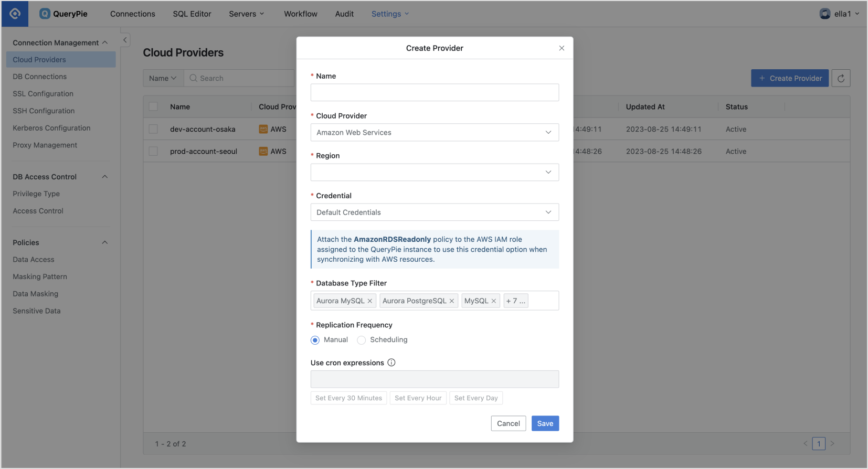Expand the +7 more database types
This screenshot has height=469, width=868.
pyautogui.click(x=515, y=301)
